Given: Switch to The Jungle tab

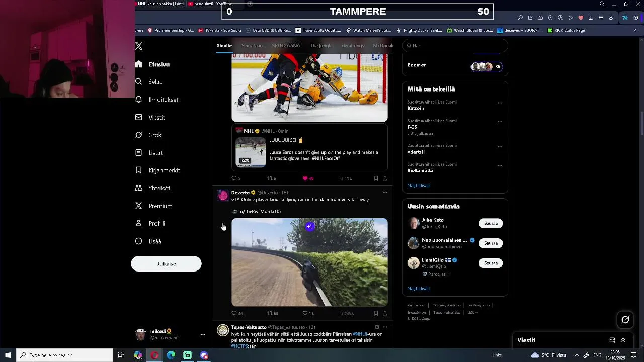Looking at the screenshot, I should point(321,46).
